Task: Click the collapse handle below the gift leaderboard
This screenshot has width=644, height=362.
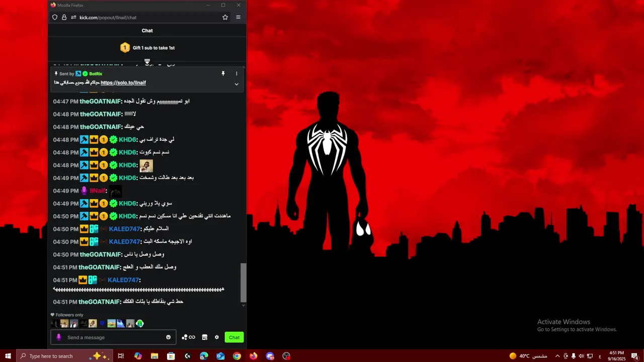Action: click(147, 62)
